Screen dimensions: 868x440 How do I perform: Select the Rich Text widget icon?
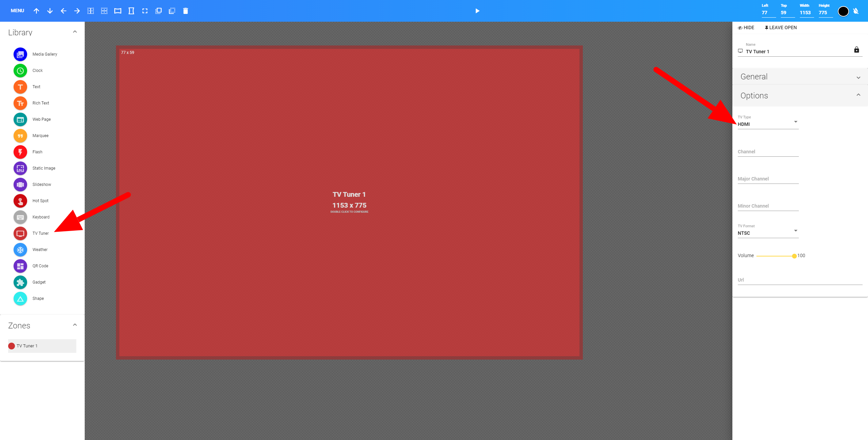(x=20, y=103)
